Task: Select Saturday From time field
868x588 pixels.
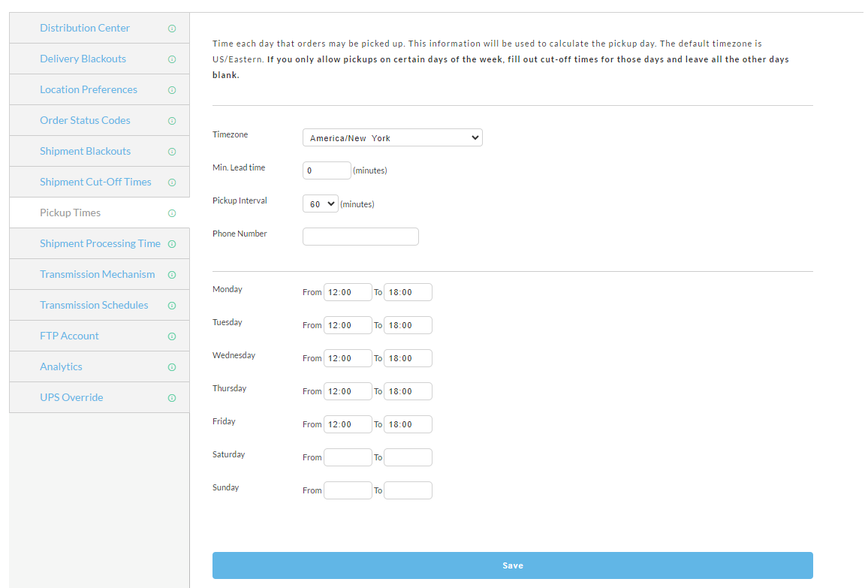Action: coord(348,457)
